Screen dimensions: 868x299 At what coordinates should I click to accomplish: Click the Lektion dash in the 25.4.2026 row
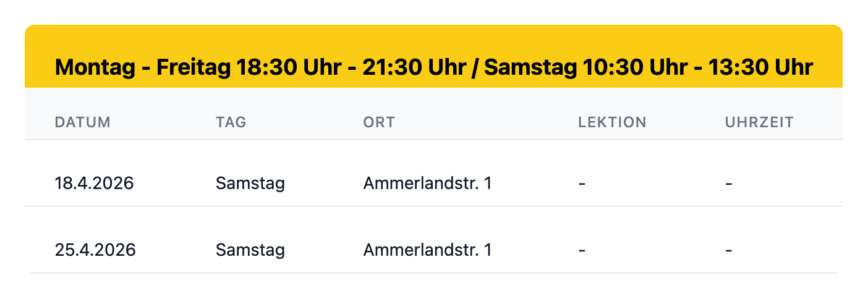582,251
